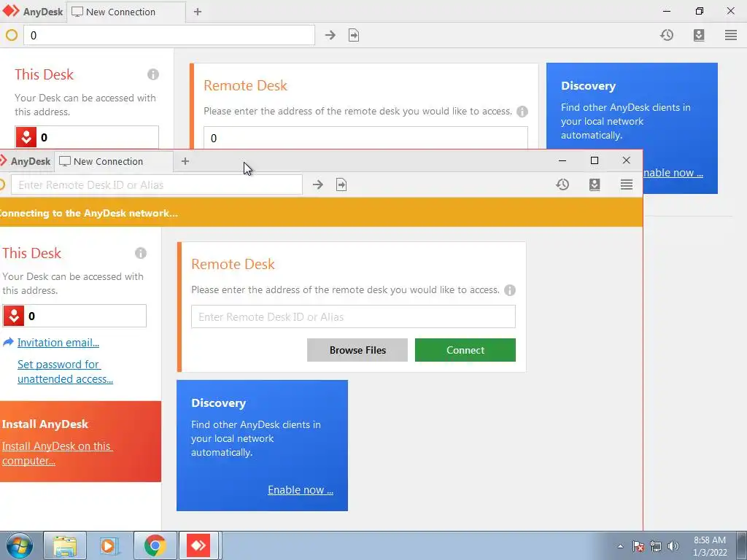The width and height of the screenshot is (747, 560).
Task: Open Windows Start menu
Action: coord(20,545)
